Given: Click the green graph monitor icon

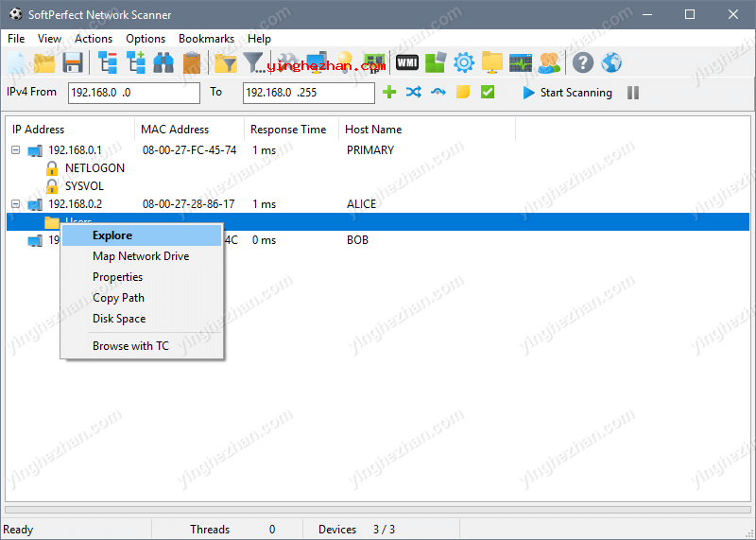Looking at the screenshot, I should point(521,62).
